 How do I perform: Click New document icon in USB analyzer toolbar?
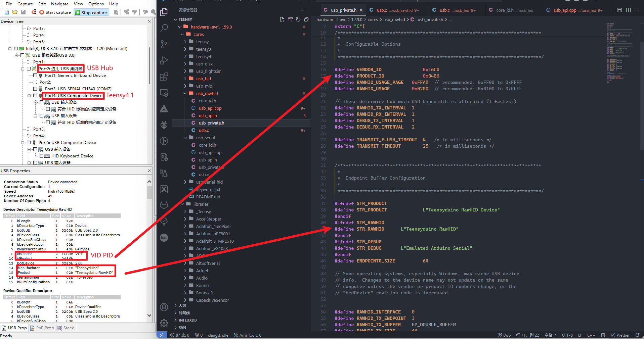[x=7, y=12]
